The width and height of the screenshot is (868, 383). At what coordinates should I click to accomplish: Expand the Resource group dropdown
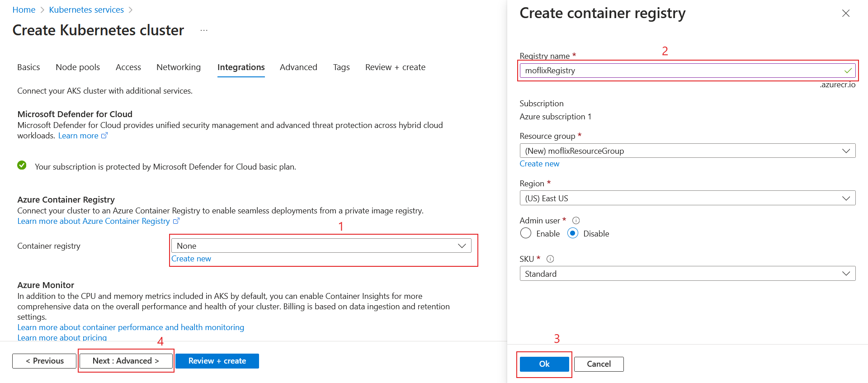(x=687, y=151)
